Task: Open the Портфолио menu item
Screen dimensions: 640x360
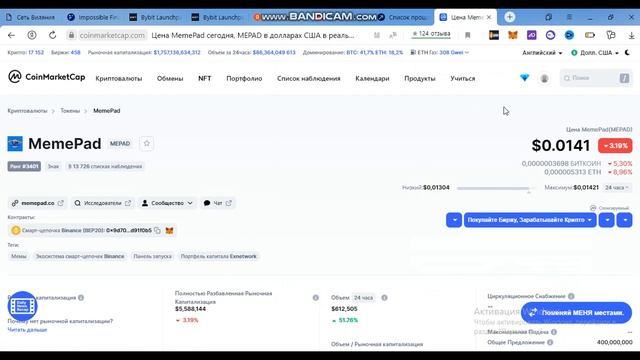Action: [x=244, y=78]
